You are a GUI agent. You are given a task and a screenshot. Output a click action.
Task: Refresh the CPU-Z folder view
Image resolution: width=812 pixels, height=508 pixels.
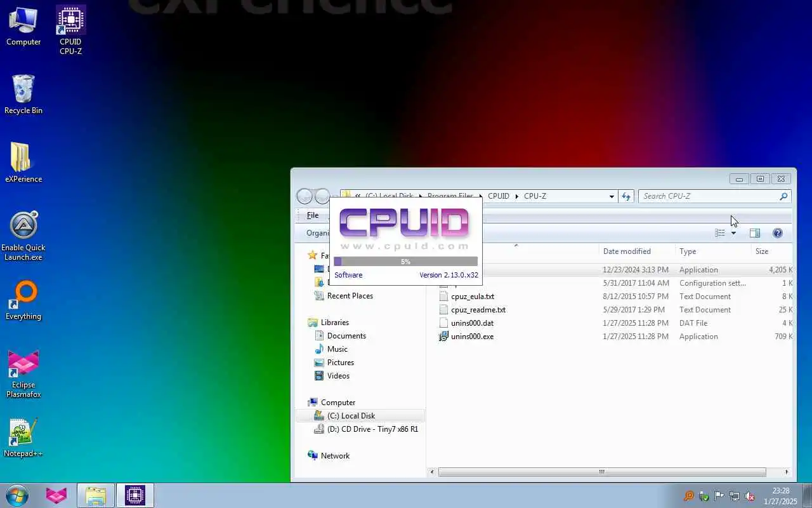(x=626, y=196)
